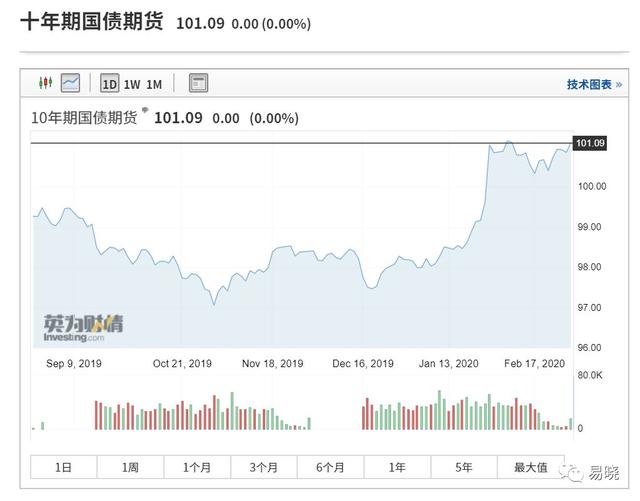The width and height of the screenshot is (640, 501).
Task: Click the Jan 13, 2020 axis date
Action: 449,363
